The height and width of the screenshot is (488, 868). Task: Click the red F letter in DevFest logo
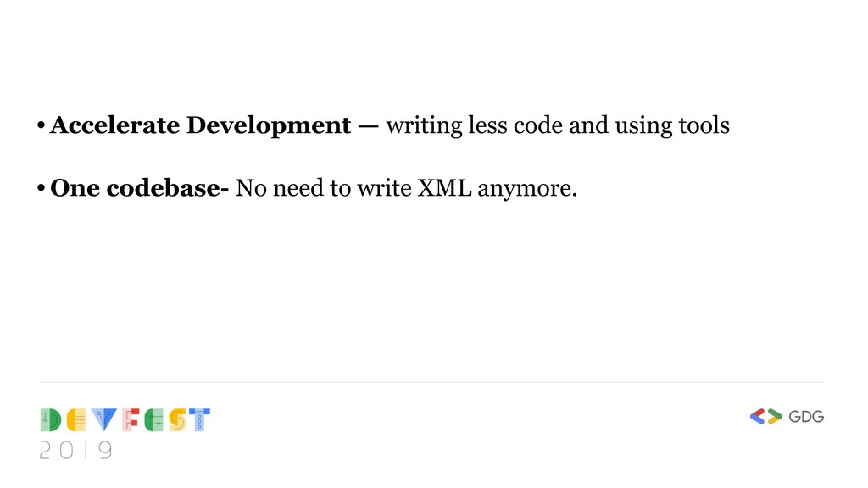click(131, 420)
